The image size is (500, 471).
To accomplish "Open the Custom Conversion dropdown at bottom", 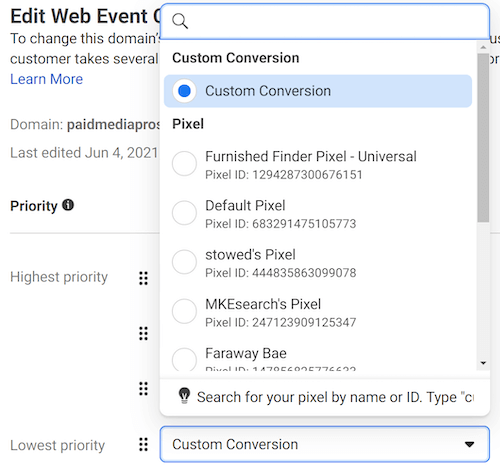I will point(325,444).
